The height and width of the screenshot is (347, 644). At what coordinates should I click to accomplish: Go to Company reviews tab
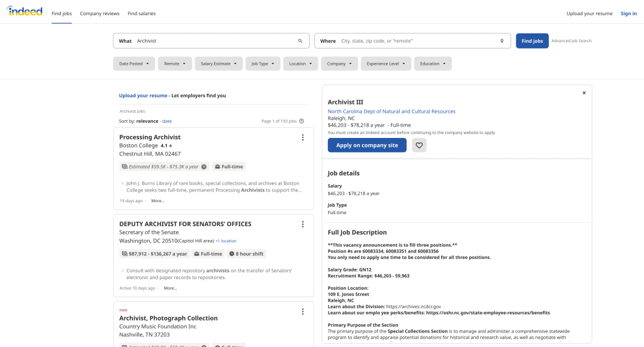[99, 13]
